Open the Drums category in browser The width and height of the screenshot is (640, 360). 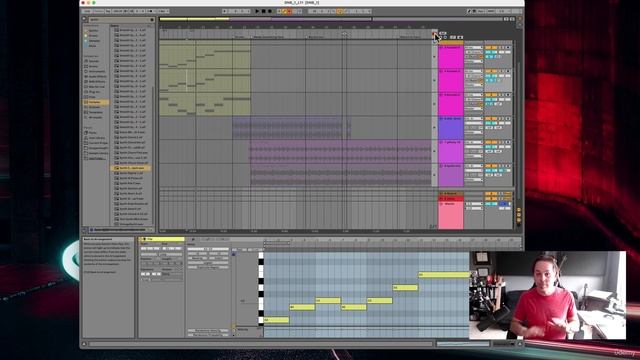point(94,66)
